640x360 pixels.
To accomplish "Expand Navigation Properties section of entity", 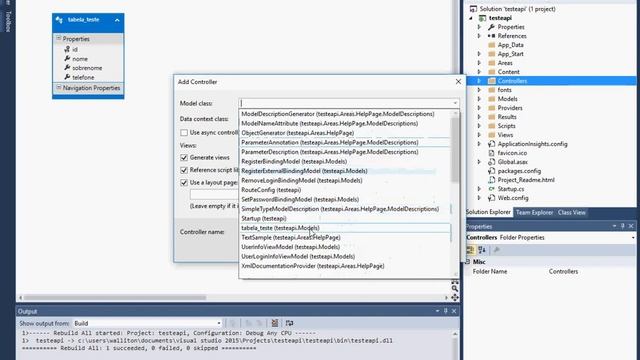I will 58,87.
